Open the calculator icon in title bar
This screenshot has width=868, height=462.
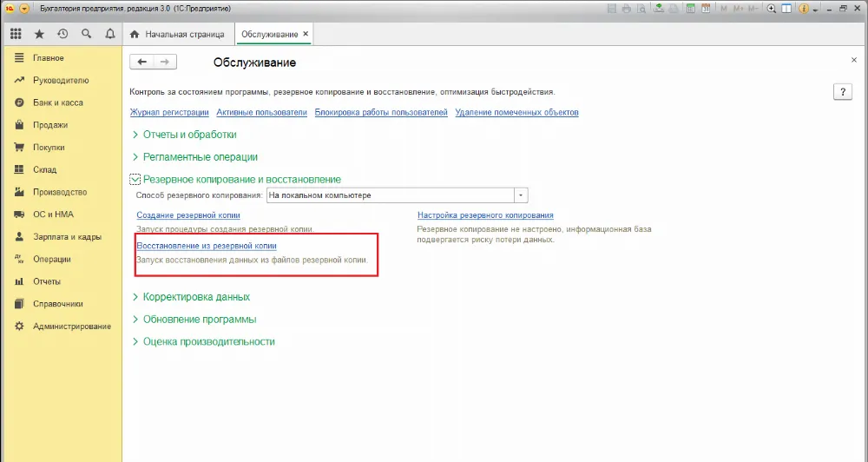pos(690,9)
